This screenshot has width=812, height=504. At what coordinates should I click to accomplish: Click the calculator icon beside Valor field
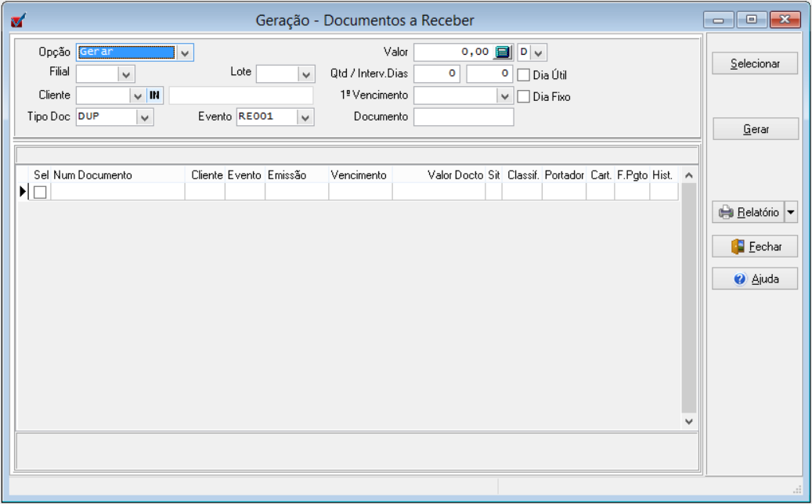coord(503,52)
